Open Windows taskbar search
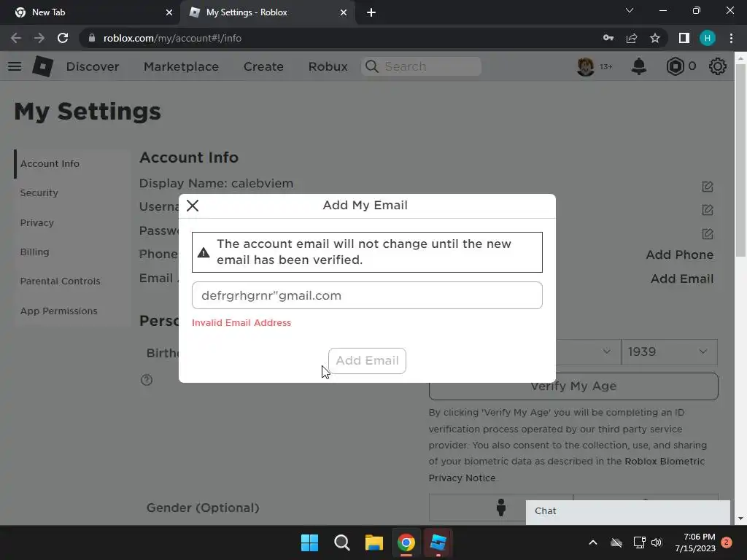 [x=341, y=542]
